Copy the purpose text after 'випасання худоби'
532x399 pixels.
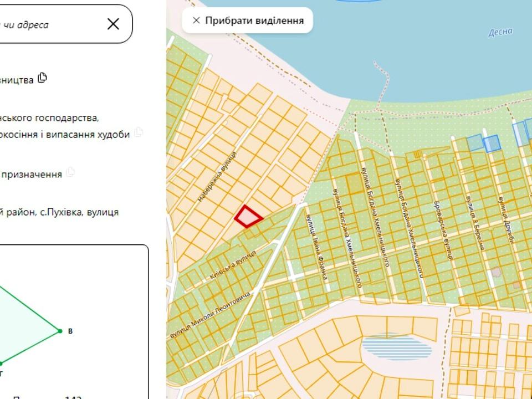139,132
